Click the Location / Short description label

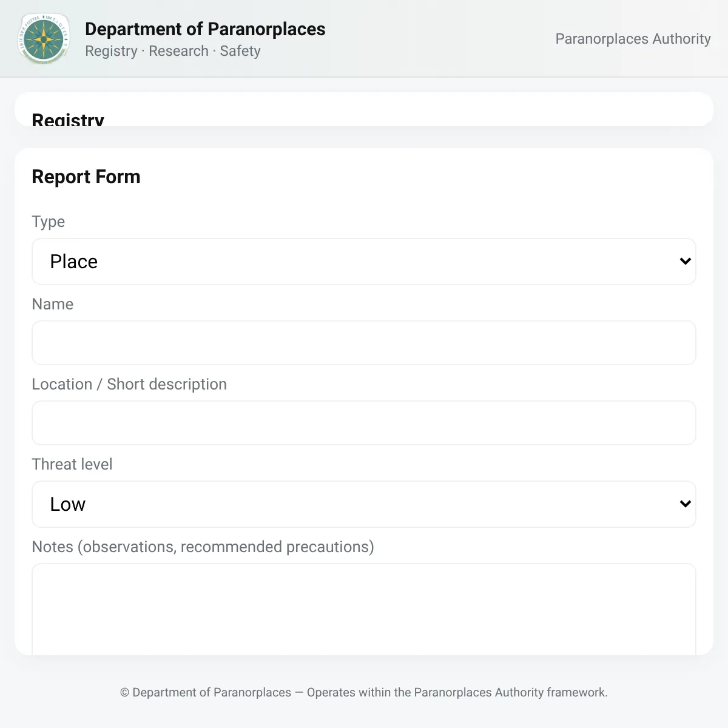(129, 384)
